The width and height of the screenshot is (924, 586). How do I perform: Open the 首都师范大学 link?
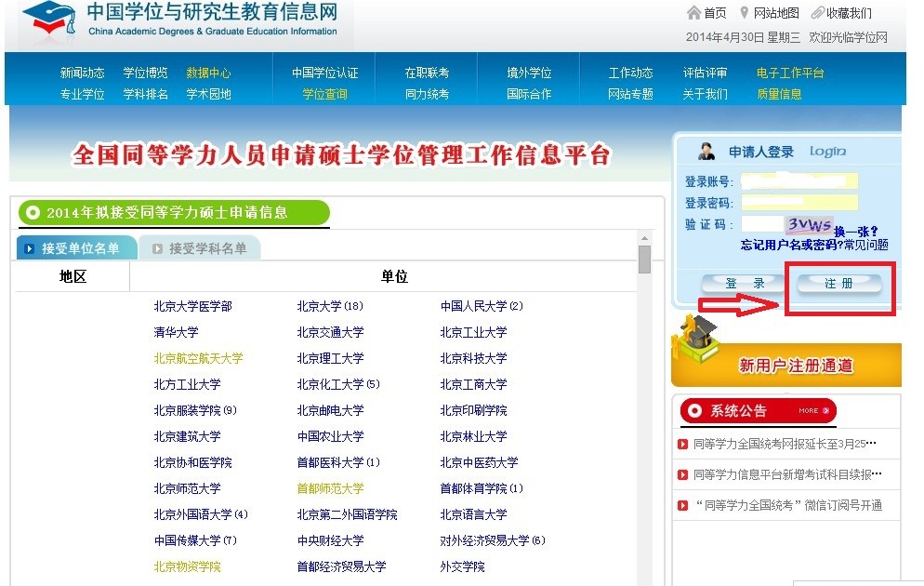(330, 488)
